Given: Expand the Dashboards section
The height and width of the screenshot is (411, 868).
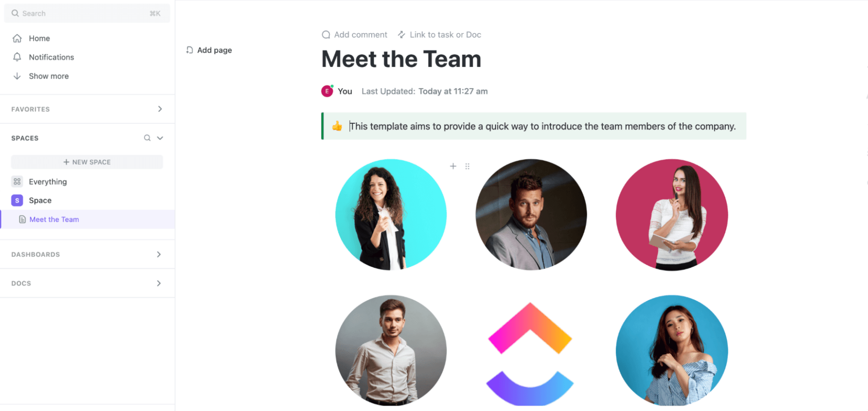Looking at the screenshot, I should (159, 254).
